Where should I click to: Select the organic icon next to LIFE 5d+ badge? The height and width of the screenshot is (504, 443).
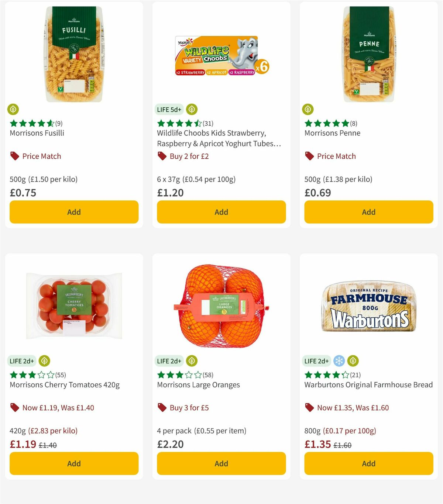(192, 109)
